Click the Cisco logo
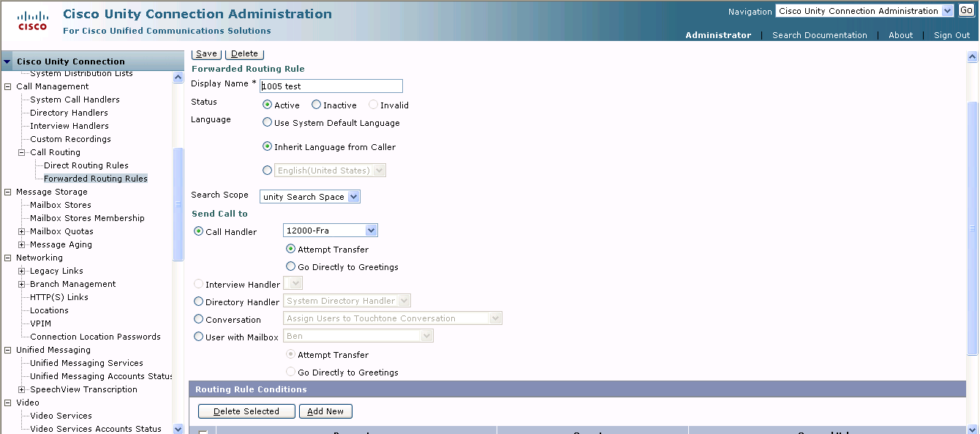 click(32, 20)
